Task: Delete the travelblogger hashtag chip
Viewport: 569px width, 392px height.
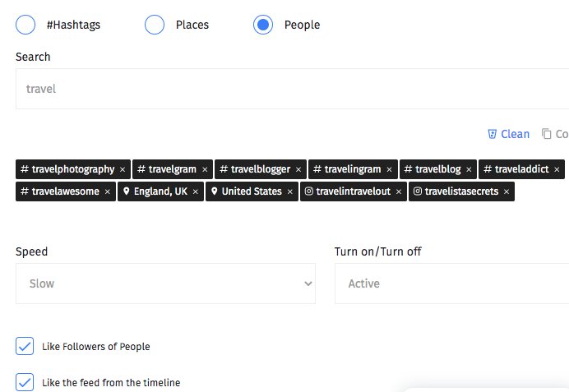Action: [298, 170]
